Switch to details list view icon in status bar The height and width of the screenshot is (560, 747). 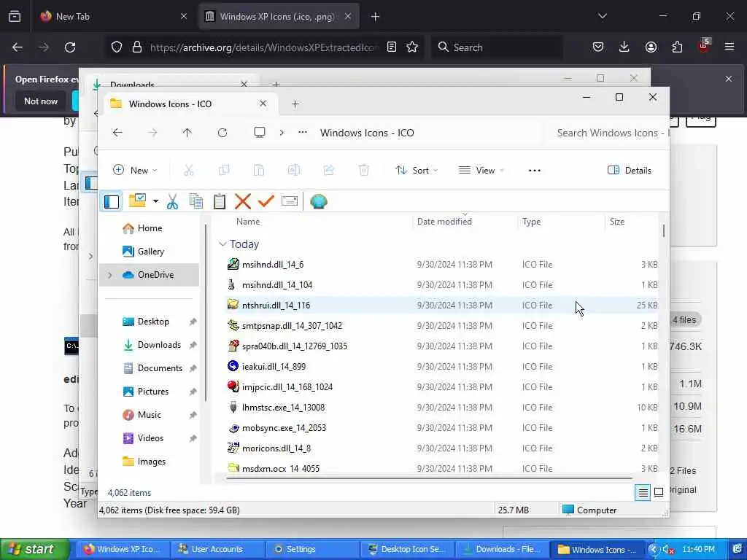coord(643,492)
